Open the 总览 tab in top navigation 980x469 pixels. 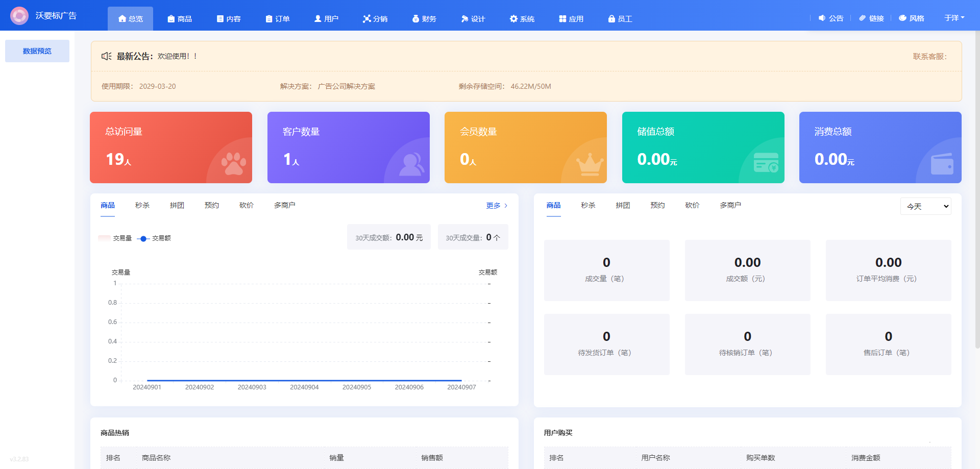pyautogui.click(x=130, y=19)
